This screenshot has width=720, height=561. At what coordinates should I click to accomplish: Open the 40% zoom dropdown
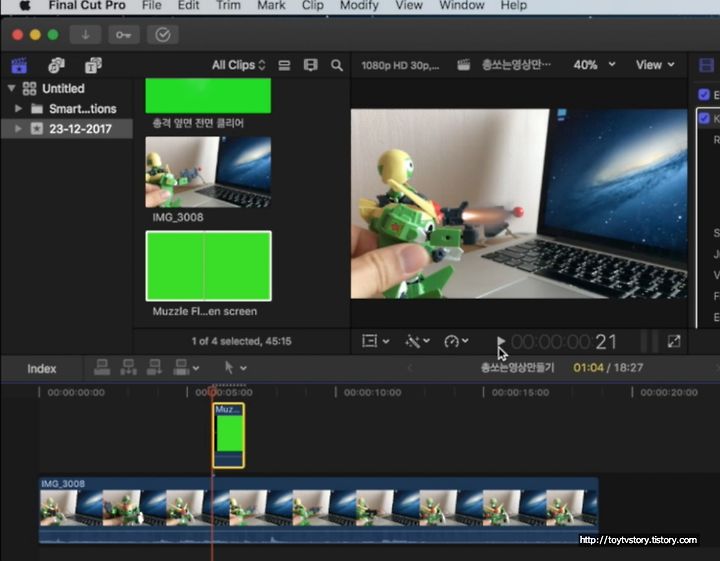point(594,65)
